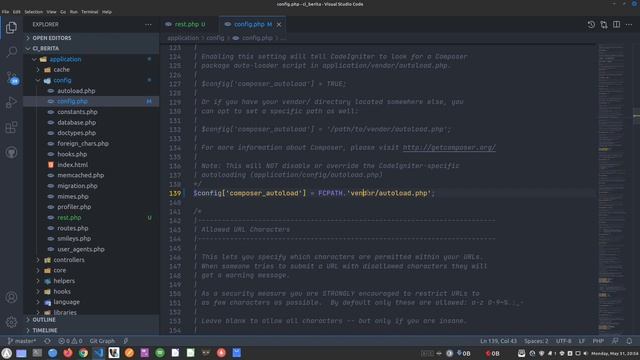
Task: Open the Help menu
Action: 107,12
